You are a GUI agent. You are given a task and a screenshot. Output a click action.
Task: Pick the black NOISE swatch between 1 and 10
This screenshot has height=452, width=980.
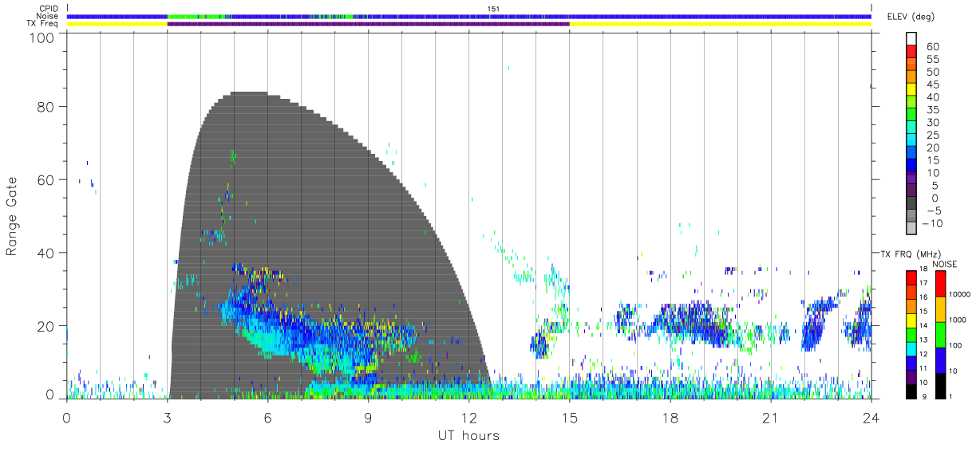[x=941, y=384]
